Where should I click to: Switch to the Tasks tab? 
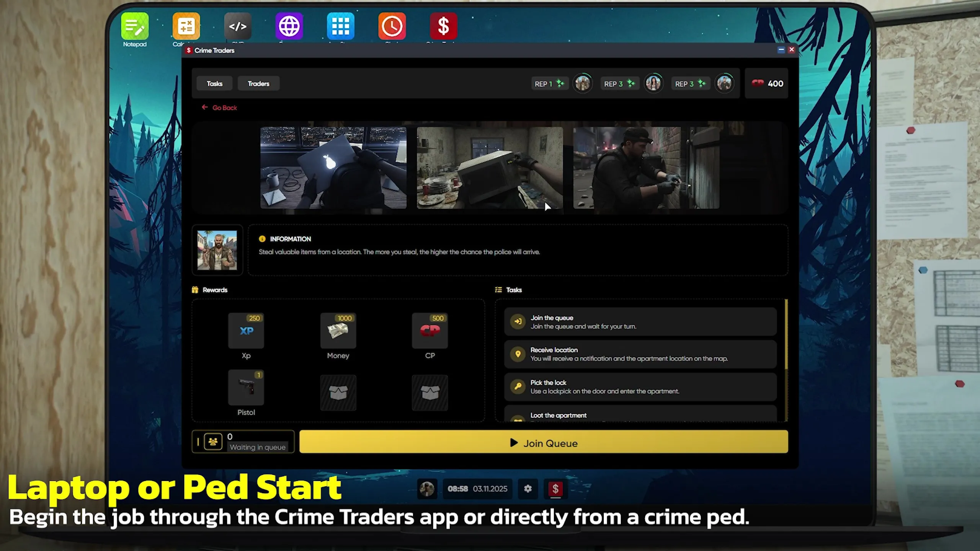(214, 83)
